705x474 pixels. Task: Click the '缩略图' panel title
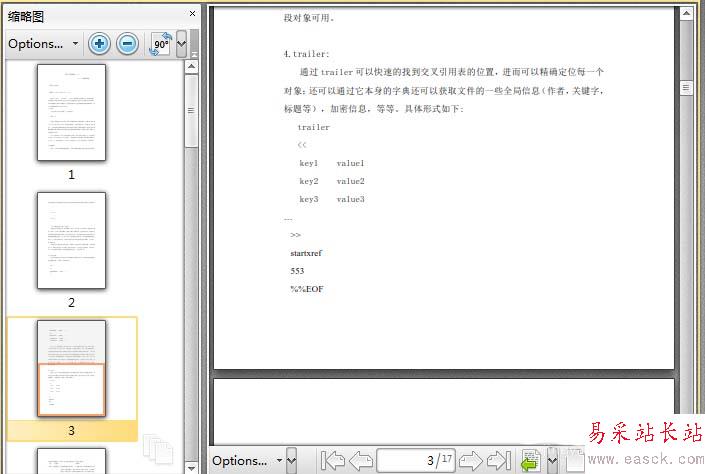[26, 17]
